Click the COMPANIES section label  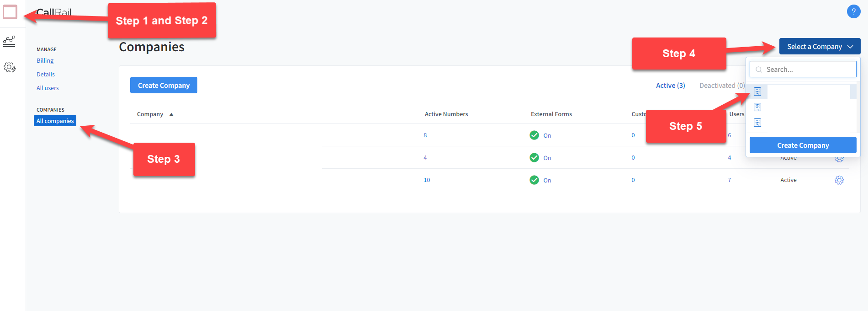tap(50, 110)
